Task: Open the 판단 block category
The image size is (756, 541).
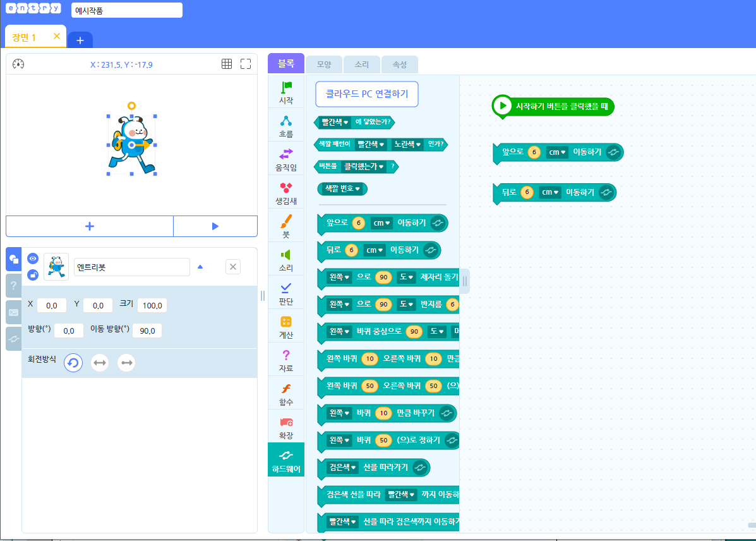Action: pyautogui.click(x=286, y=293)
